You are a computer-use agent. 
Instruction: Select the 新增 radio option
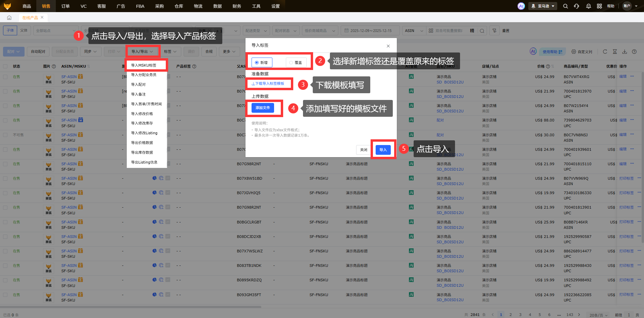(262, 62)
